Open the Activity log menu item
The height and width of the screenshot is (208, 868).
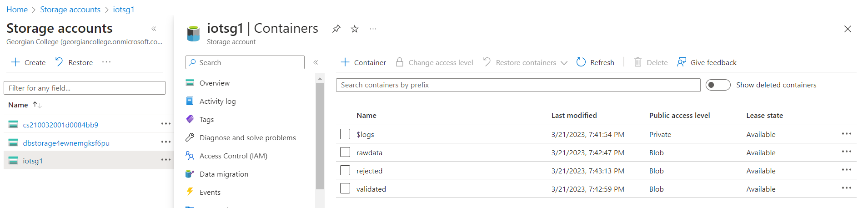tap(217, 101)
